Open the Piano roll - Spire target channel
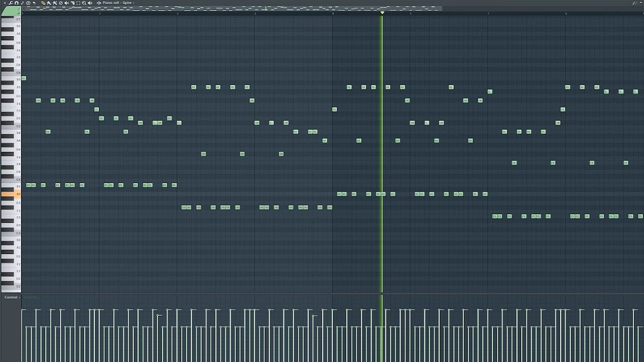 point(117,3)
